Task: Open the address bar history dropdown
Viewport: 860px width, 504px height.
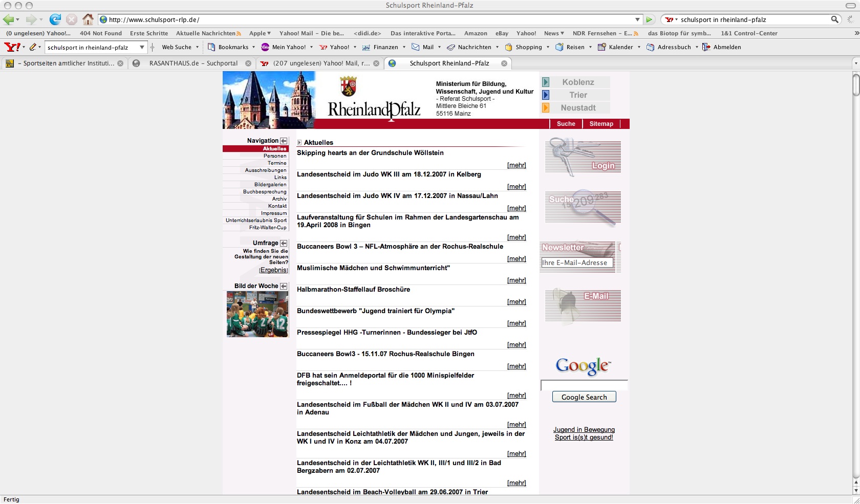Action: point(637,19)
